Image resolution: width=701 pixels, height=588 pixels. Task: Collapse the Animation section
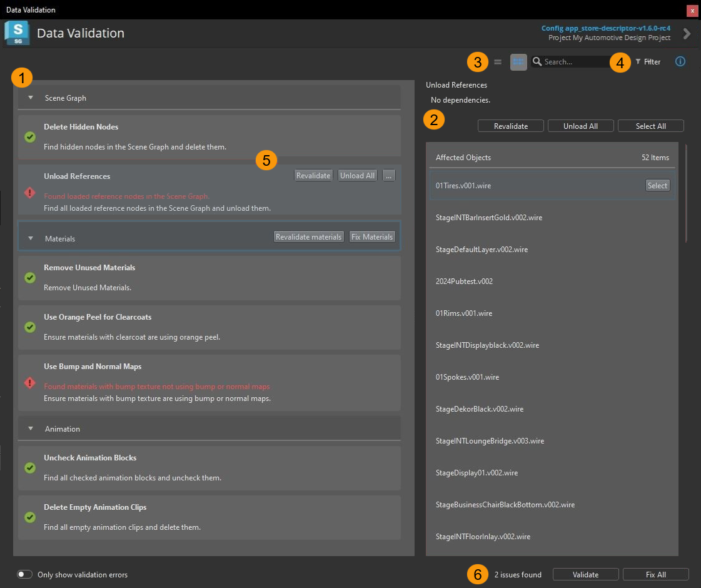point(31,428)
